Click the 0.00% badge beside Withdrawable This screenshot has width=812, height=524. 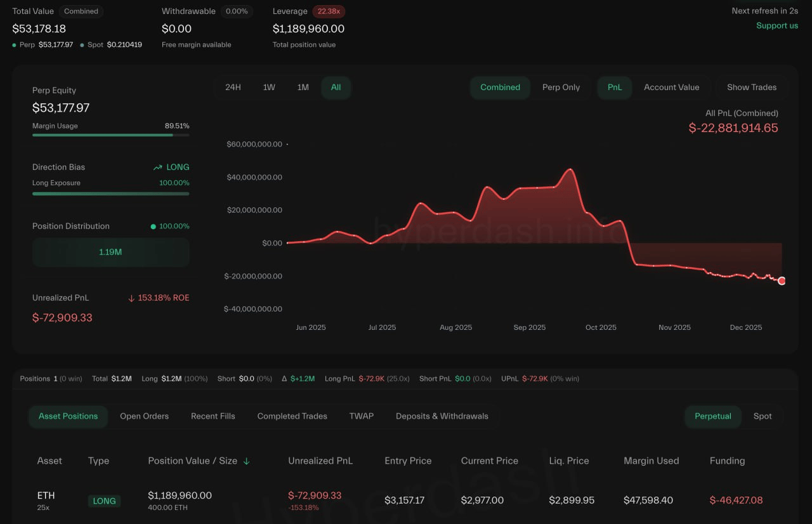coord(237,11)
